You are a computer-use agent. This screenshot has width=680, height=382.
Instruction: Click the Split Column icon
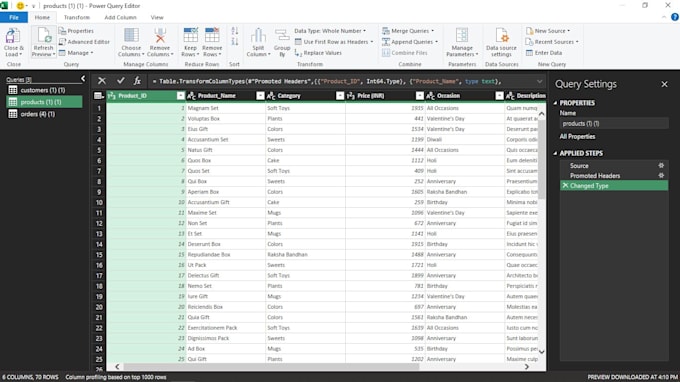pos(258,36)
